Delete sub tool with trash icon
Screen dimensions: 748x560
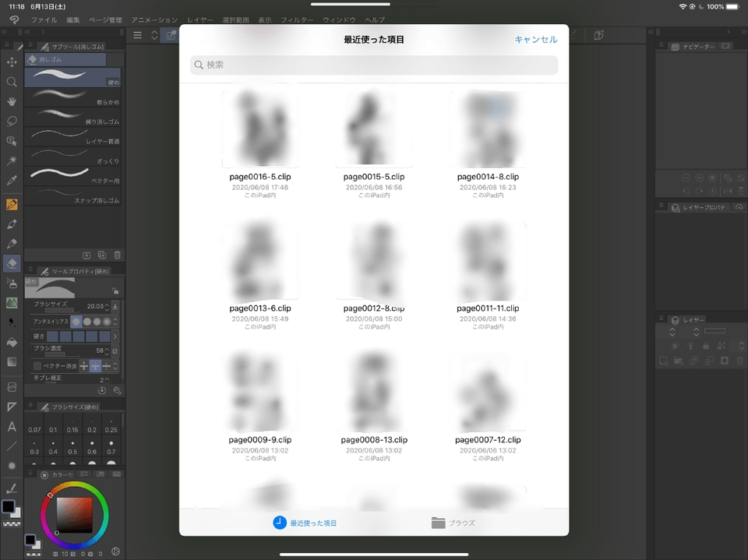[117, 255]
